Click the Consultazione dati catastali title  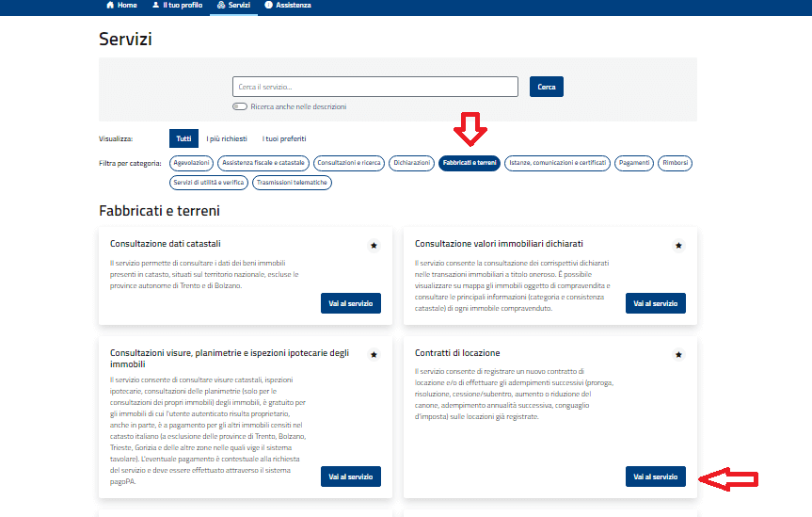point(166,244)
